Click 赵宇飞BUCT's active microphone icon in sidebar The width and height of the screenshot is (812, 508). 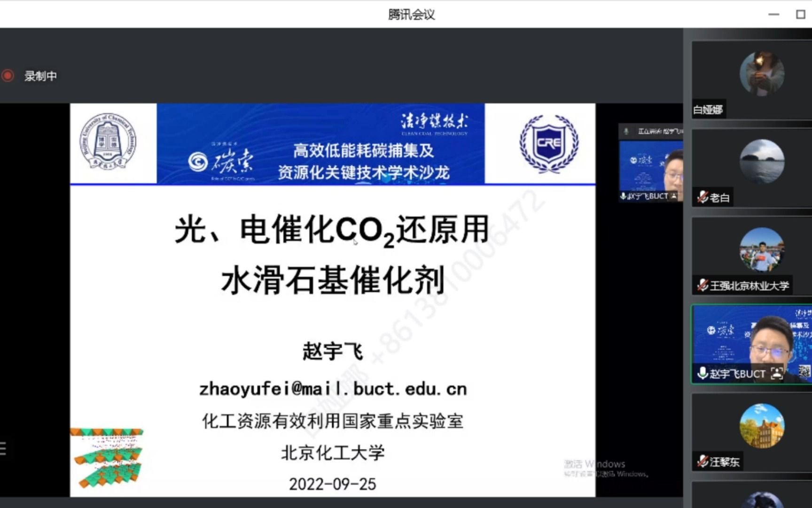click(703, 373)
